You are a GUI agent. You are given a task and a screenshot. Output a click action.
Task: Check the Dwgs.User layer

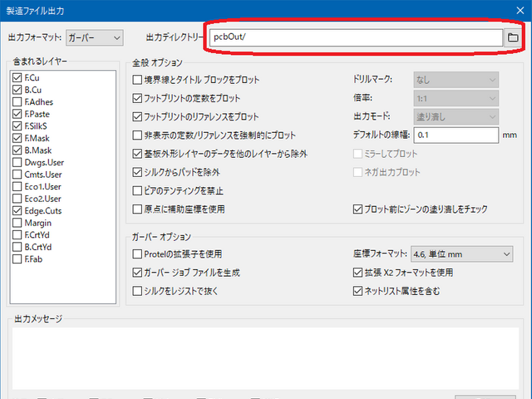[17, 163]
